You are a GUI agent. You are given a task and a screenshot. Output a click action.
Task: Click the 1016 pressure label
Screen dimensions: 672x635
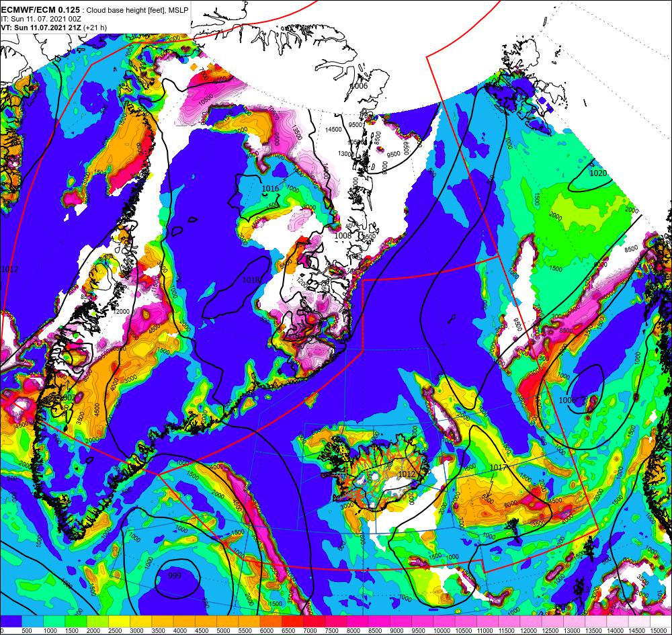click(x=270, y=189)
